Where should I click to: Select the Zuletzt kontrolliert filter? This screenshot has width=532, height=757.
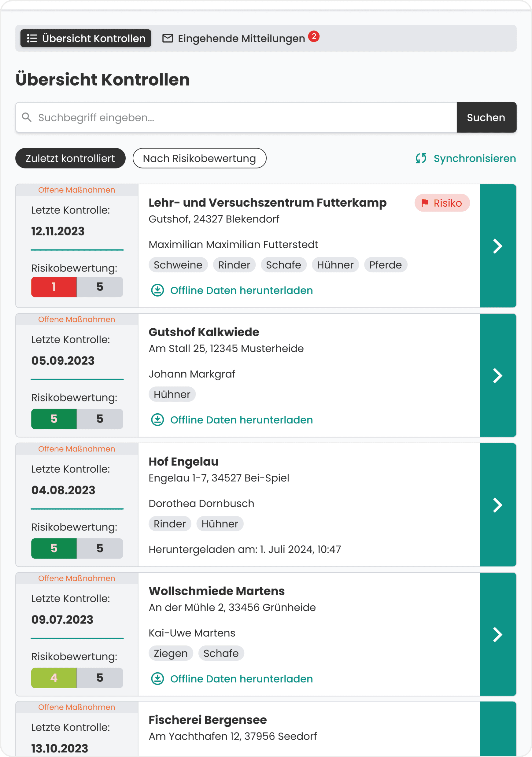(x=70, y=158)
